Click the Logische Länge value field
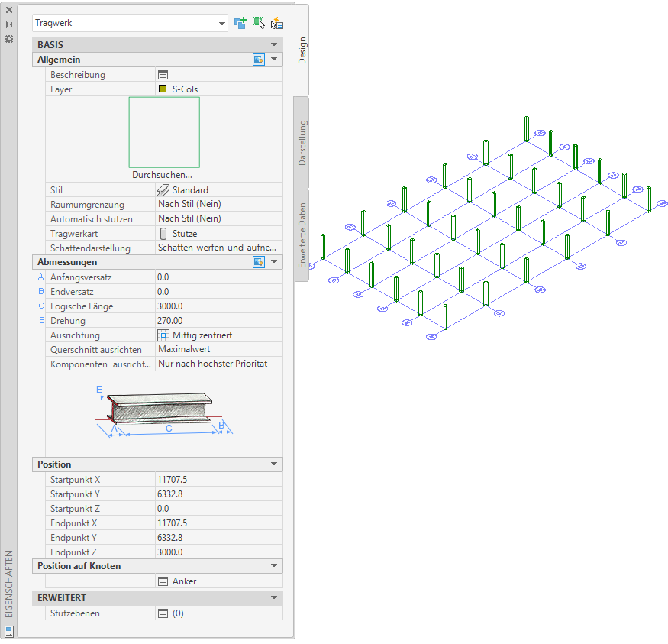 [219, 306]
